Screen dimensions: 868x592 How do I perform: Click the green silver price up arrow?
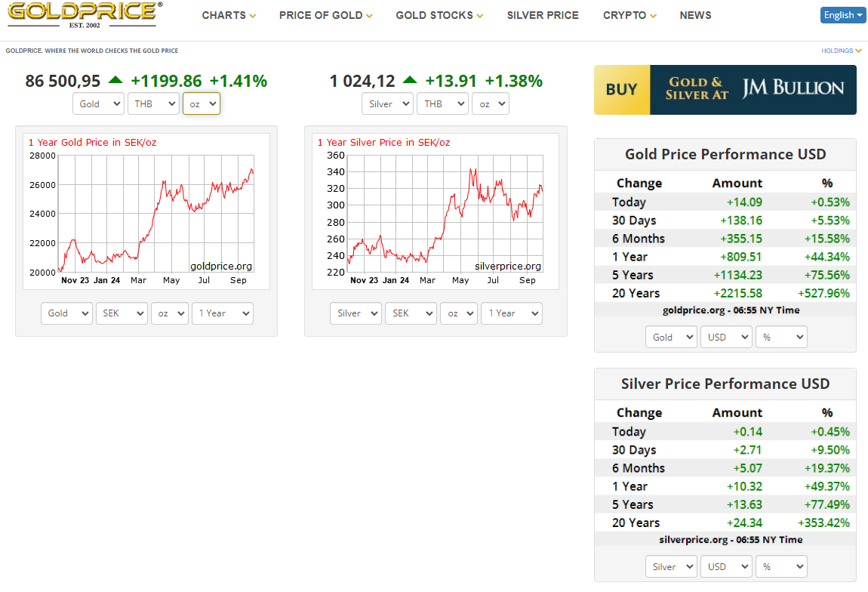click(409, 80)
